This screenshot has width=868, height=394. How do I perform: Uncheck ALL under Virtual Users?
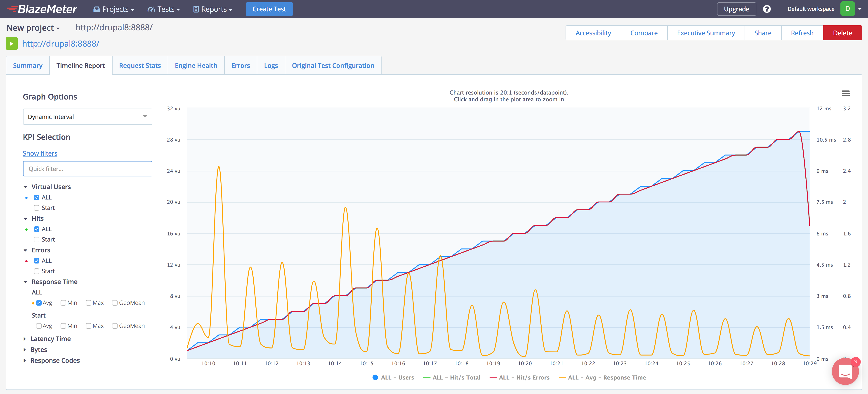click(x=37, y=197)
